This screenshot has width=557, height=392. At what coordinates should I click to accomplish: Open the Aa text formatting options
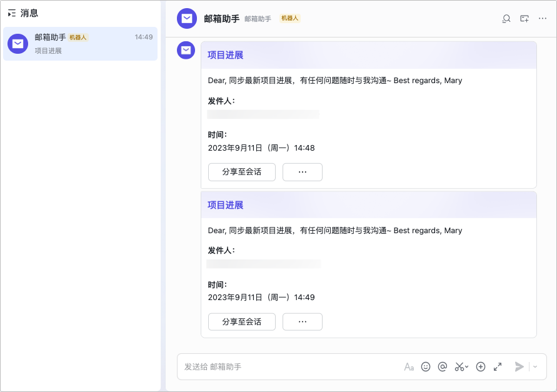[409, 367]
